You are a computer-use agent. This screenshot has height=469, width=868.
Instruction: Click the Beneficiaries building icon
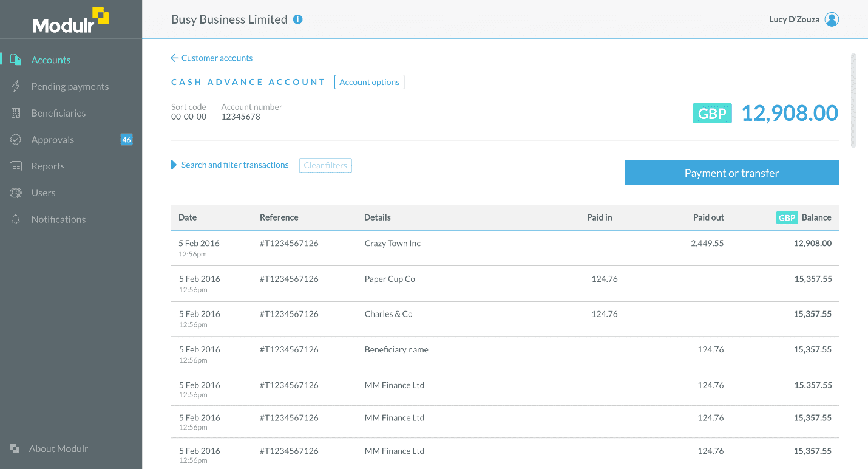[x=16, y=113]
